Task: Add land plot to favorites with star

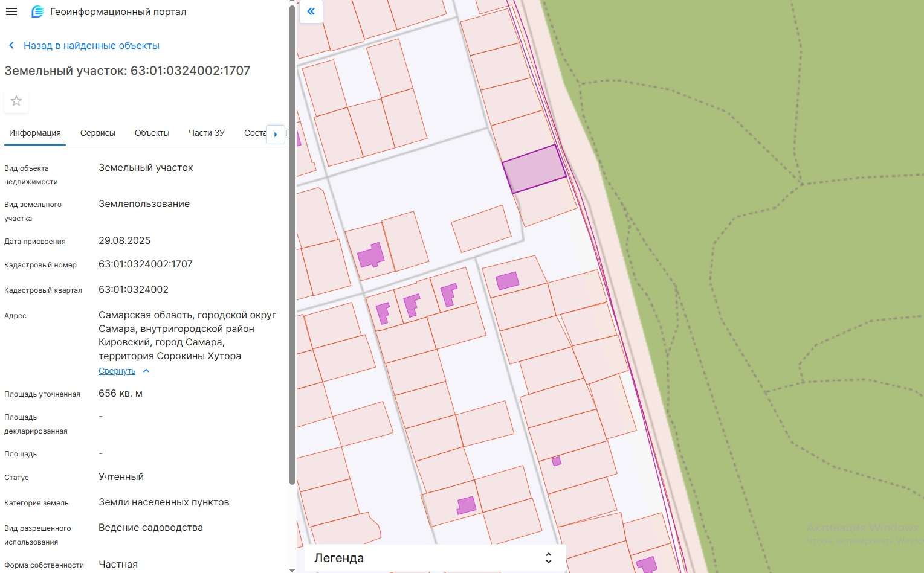Action: click(16, 101)
